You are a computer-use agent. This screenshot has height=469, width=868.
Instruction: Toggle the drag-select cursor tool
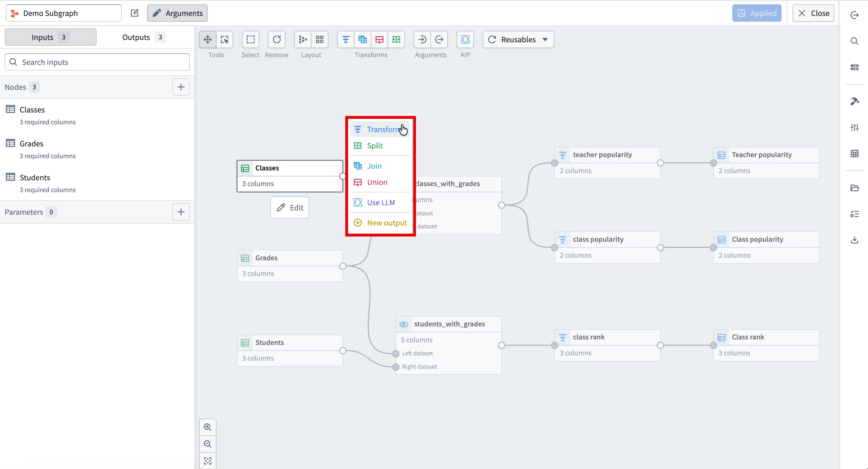(225, 40)
